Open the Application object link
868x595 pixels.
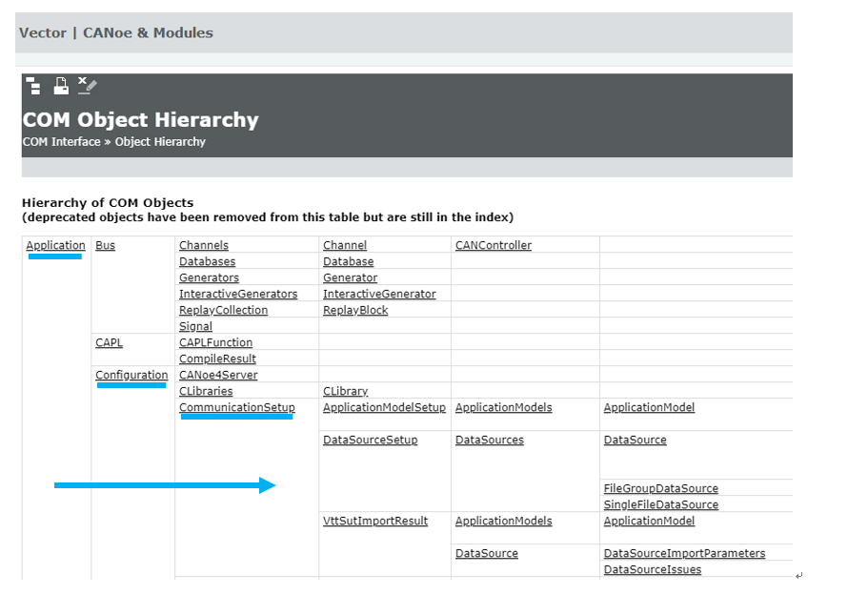(55, 245)
